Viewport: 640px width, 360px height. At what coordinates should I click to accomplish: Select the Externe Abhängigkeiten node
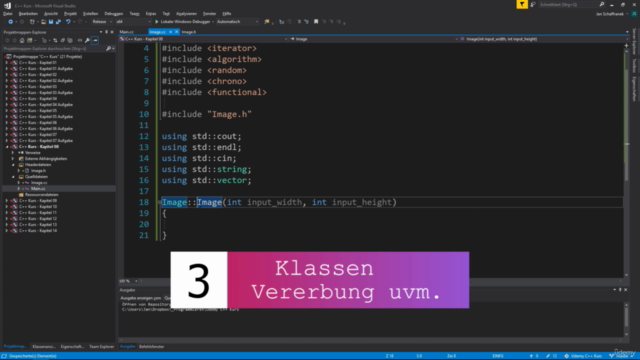point(46,158)
